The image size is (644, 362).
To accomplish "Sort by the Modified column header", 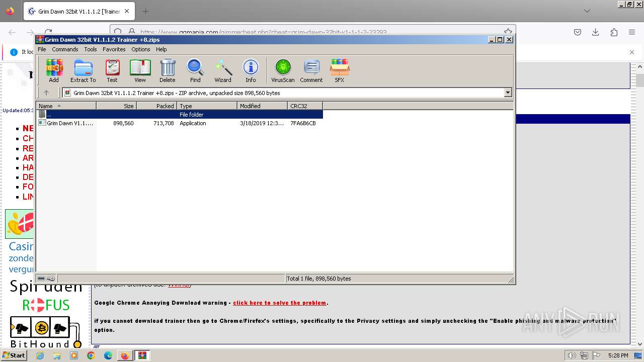I will pos(262,106).
